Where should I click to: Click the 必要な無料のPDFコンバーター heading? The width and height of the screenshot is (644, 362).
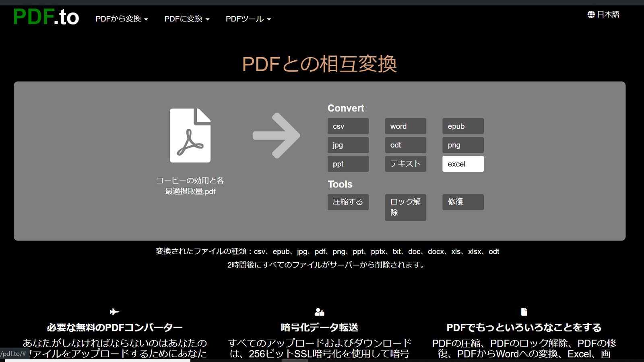[115, 327]
